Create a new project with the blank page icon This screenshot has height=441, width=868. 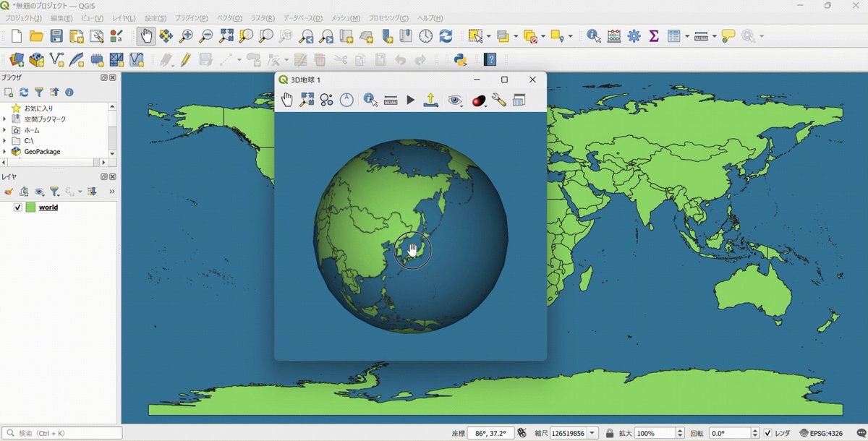tap(17, 36)
